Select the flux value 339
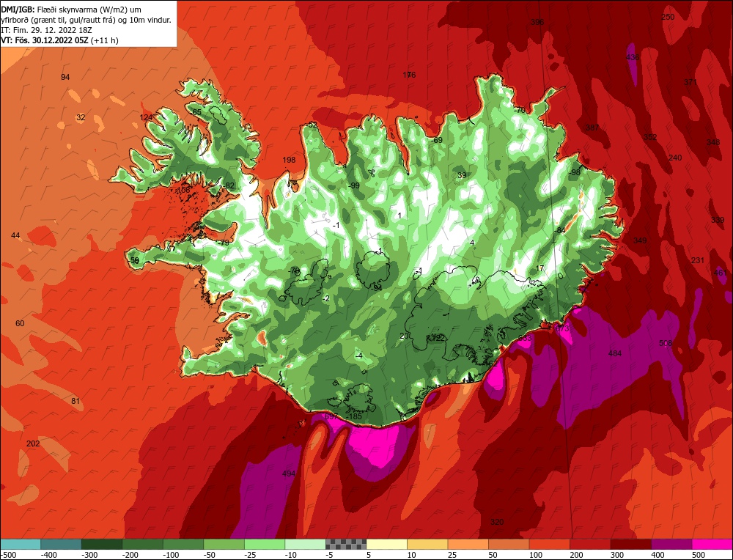This screenshot has width=733, height=560. 718,220
